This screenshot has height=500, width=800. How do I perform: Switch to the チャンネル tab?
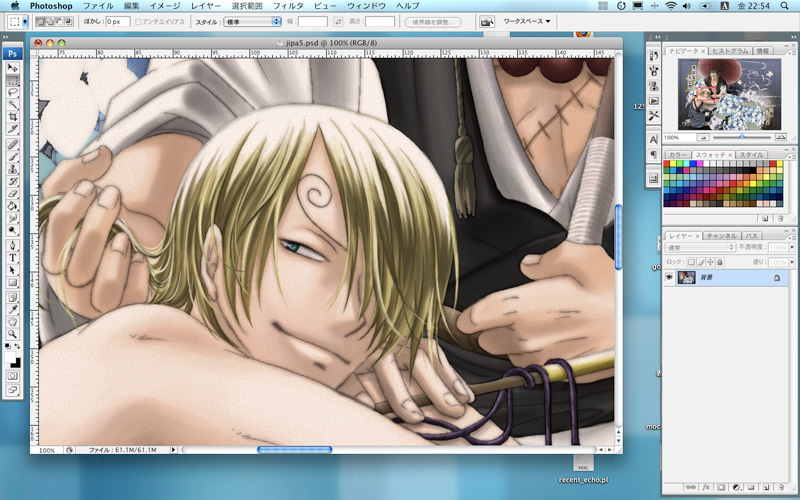tap(721, 236)
